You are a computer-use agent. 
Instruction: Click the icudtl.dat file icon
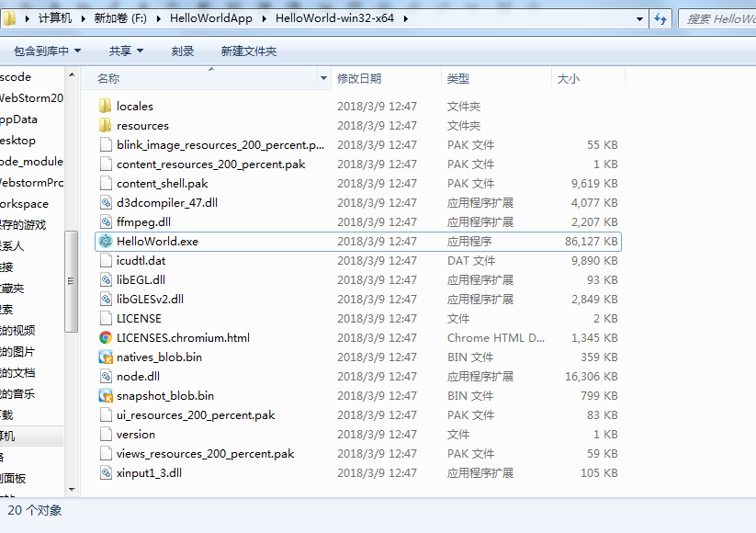[106, 260]
